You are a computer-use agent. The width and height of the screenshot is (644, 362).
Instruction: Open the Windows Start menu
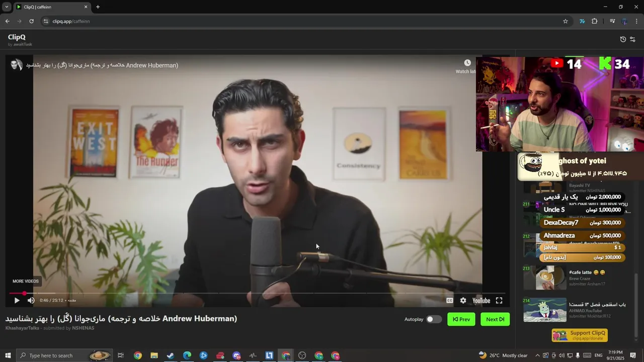(x=8, y=355)
